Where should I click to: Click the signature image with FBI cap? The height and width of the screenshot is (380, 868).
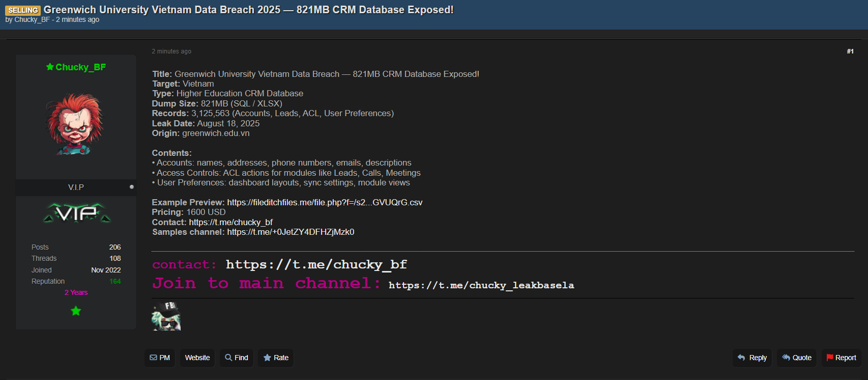click(x=166, y=316)
